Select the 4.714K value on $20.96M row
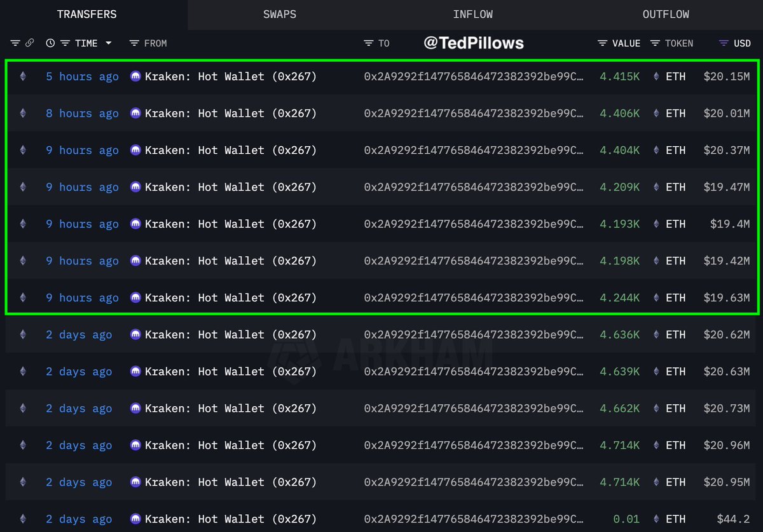This screenshot has height=532, width=763. point(620,445)
